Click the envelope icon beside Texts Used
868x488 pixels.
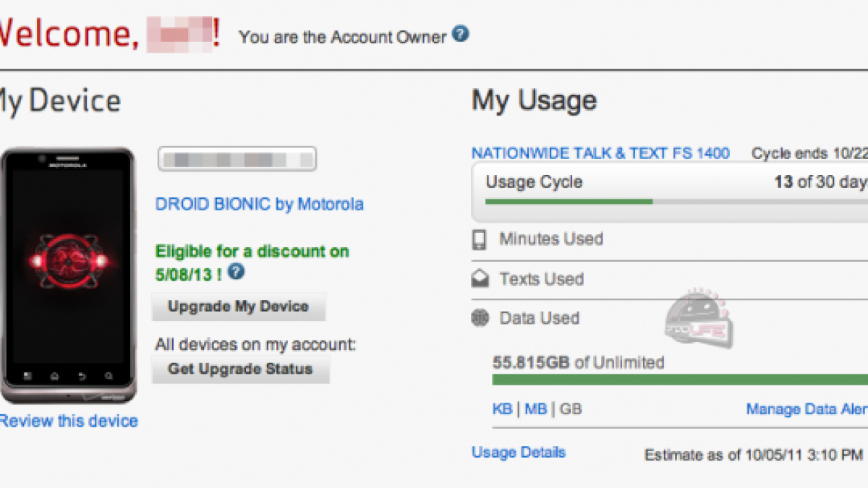[x=480, y=279]
